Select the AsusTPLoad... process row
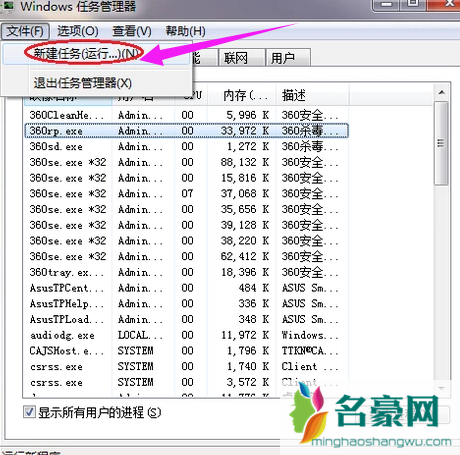Image resolution: width=460 pixels, height=455 pixels. click(187, 319)
